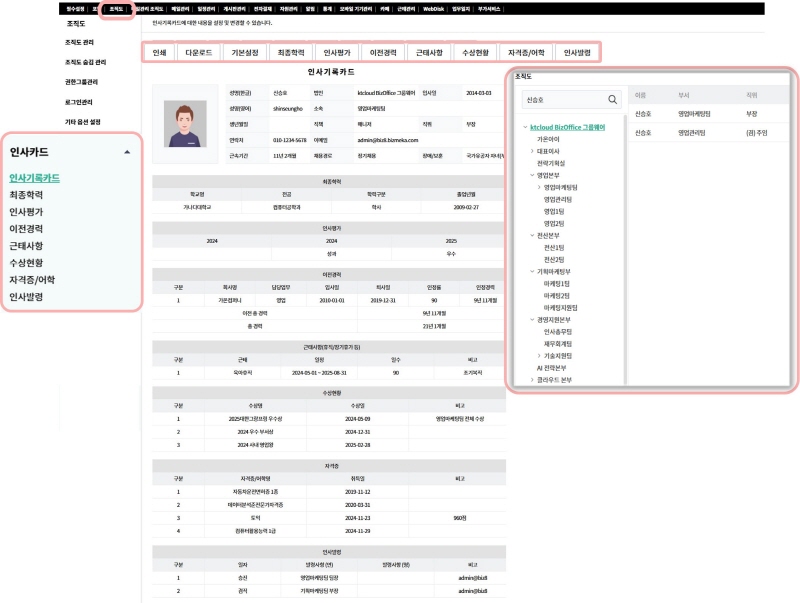This screenshot has width=800, height=603.
Task: Expand the 클라우드 본부 tree node
Action: (x=533, y=380)
